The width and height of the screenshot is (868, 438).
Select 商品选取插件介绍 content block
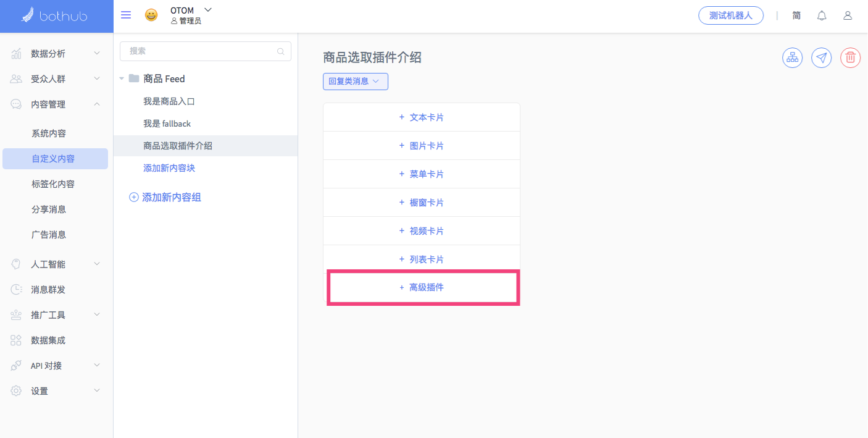(x=206, y=146)
